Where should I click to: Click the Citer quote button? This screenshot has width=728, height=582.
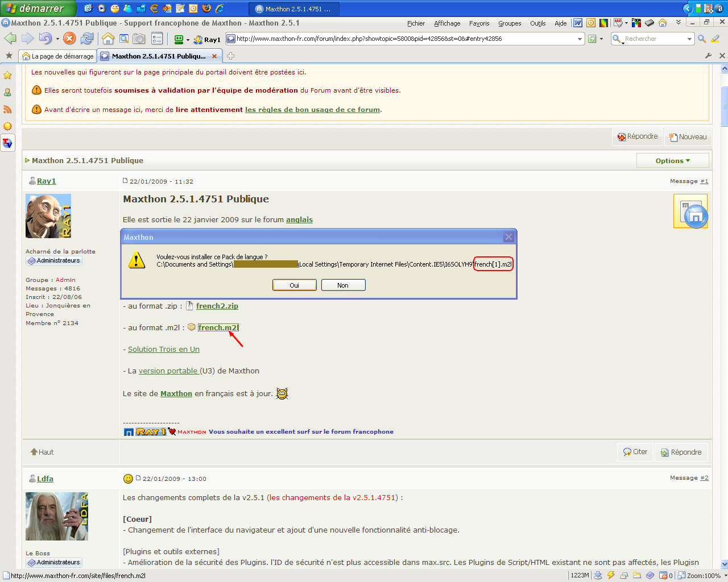[x=635, y=452]
